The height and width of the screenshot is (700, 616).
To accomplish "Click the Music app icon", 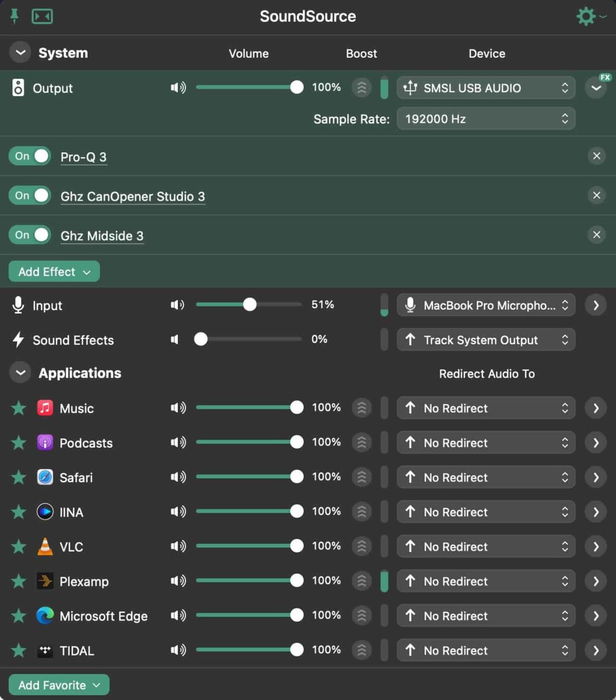I will coord(45,408).
